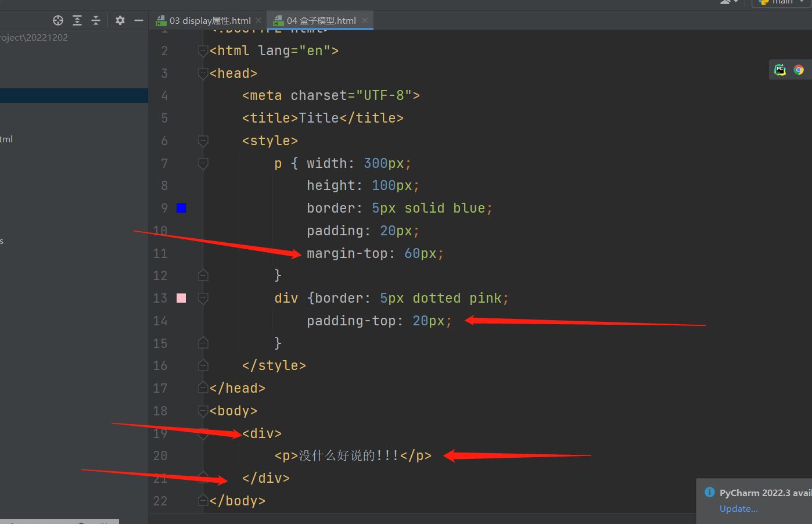Click the Collapse All icon in project toolbar
Screen dimensions: 812x524
click(x=96, y=20)
